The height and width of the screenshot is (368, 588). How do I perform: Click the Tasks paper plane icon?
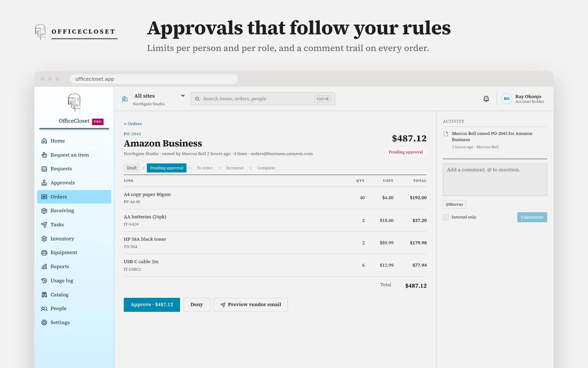[44, 225]
